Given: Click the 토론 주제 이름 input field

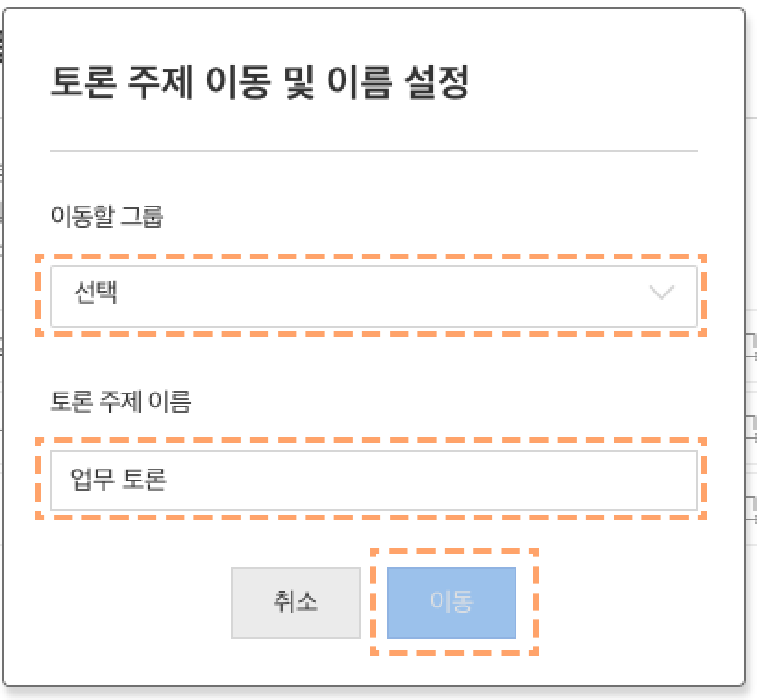Looking at the screenshot, I should click(x=374, y=481).
